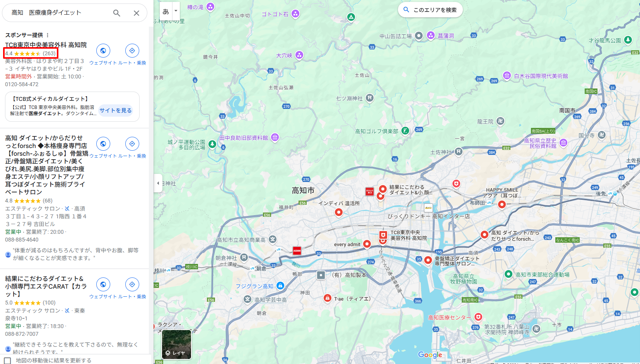Open website for CARAT esthetic listing
640x364 pixels.
pyautogui.click(x=103, y=284)
